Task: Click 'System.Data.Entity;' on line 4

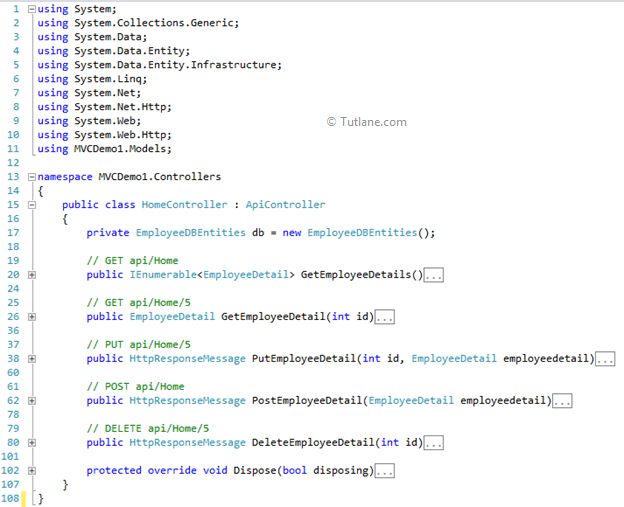Action: pos(132,51)
